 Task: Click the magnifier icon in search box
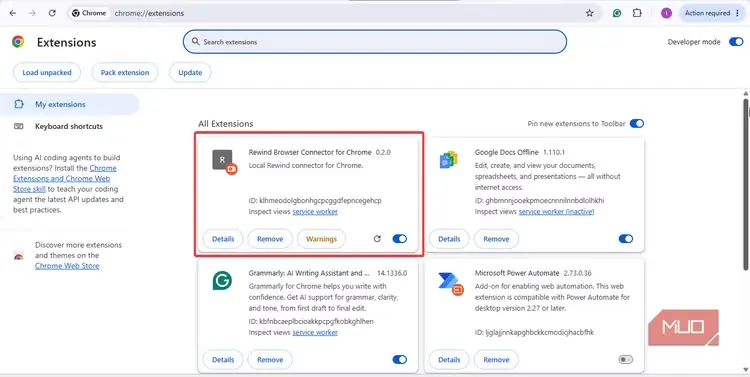click(x=195, y=42)
